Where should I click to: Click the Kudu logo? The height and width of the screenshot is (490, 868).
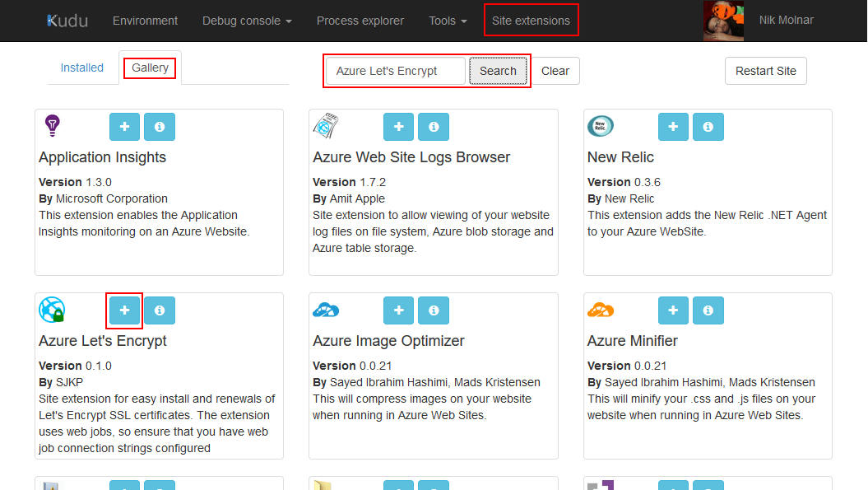[67, 21]
